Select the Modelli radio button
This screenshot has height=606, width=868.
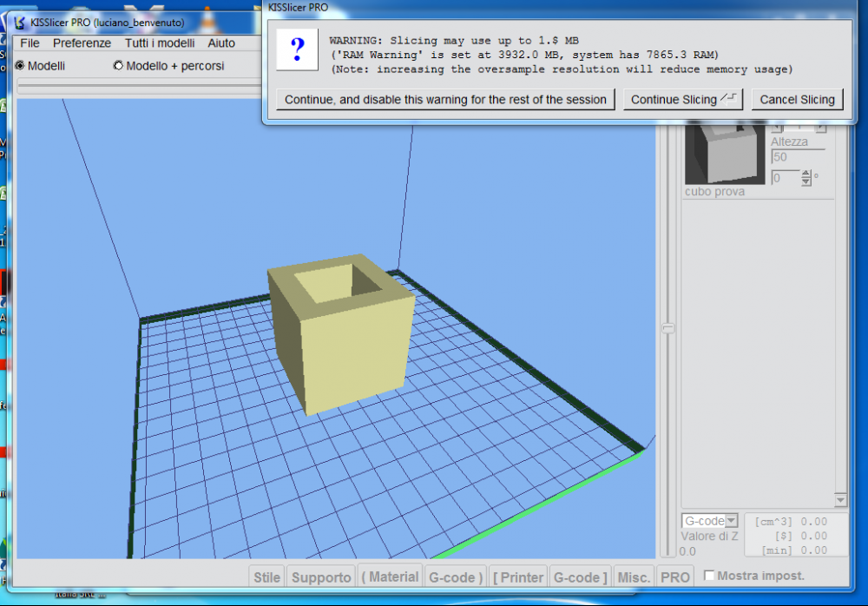[20, 66]
